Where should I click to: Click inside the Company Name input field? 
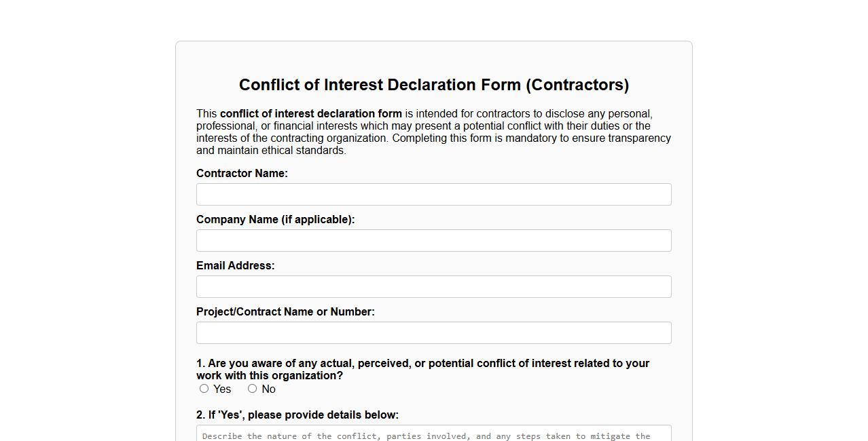pos(433,240)
